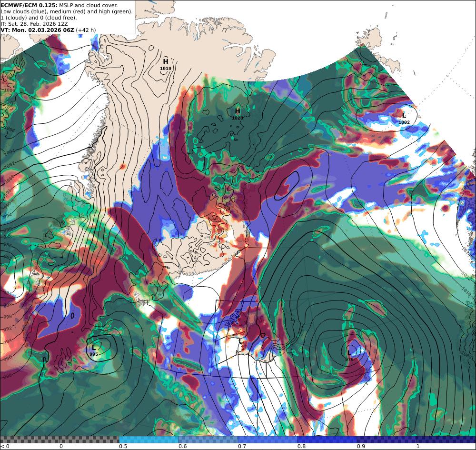Click the 982 isobar label

click(8, 258)
